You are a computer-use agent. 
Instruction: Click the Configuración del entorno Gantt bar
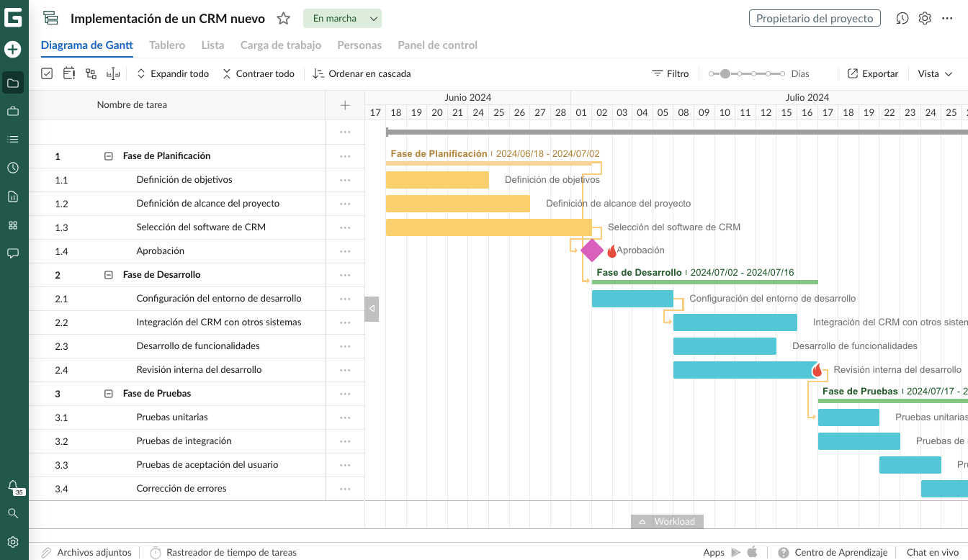tap(632, 299)
